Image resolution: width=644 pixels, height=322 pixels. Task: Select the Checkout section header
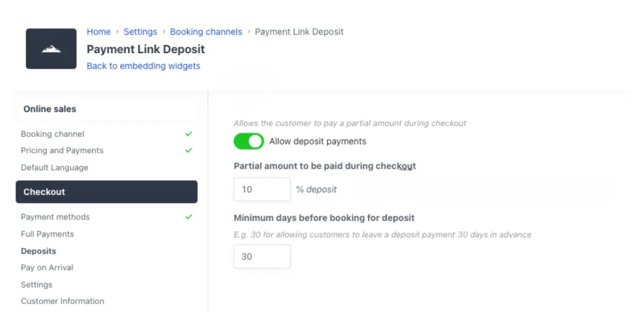106,192
